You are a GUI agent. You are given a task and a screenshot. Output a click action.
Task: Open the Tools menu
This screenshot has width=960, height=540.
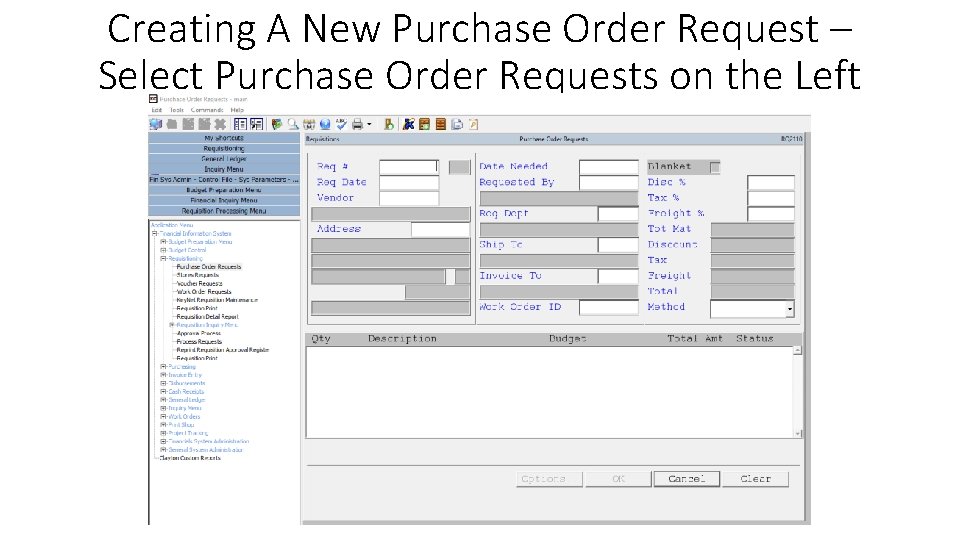177,110
